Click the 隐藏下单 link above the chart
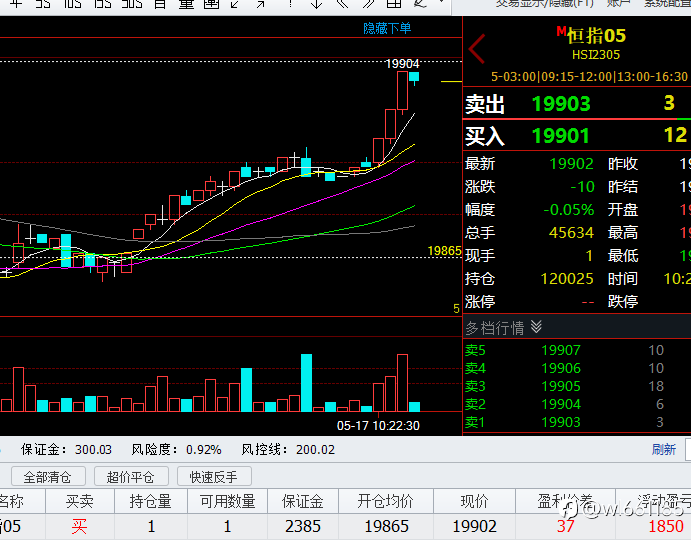Viewport: 691px width, 543px height. point(387,29)
